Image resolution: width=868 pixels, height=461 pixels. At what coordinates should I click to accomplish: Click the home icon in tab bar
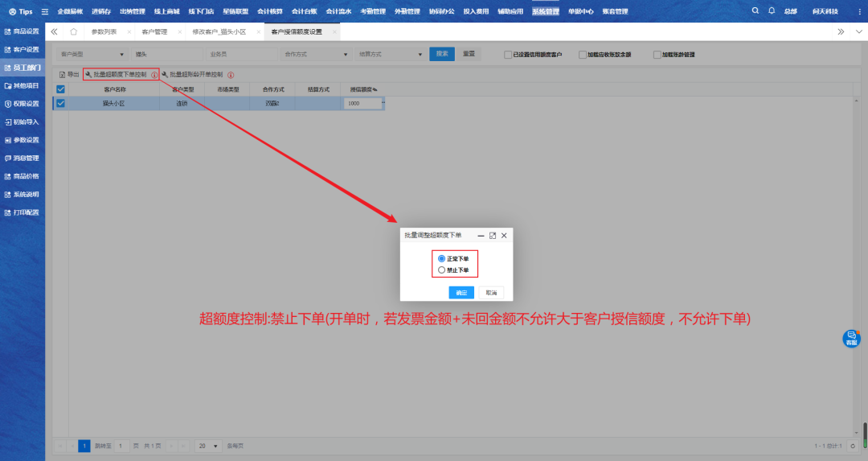pos(74,31)
